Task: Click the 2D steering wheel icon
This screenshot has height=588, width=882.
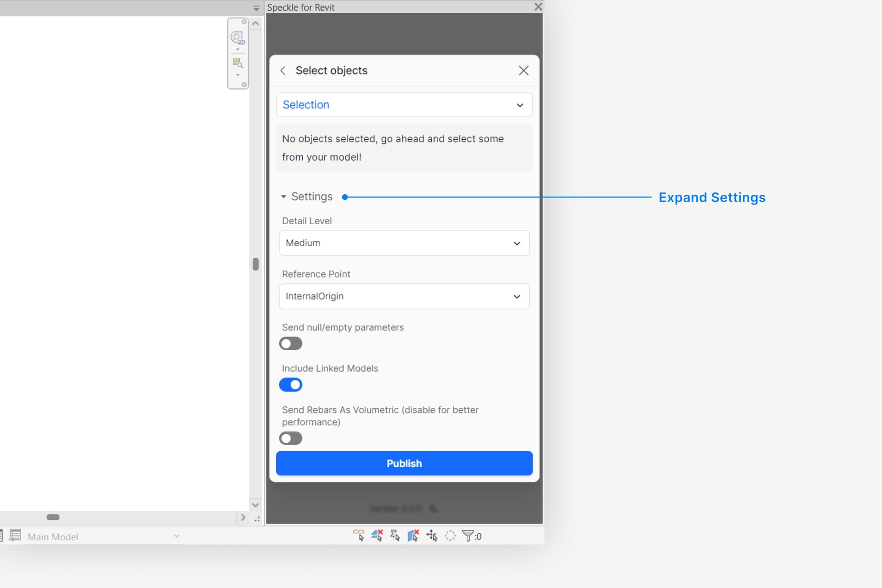Action: click(x=237, y=37)
